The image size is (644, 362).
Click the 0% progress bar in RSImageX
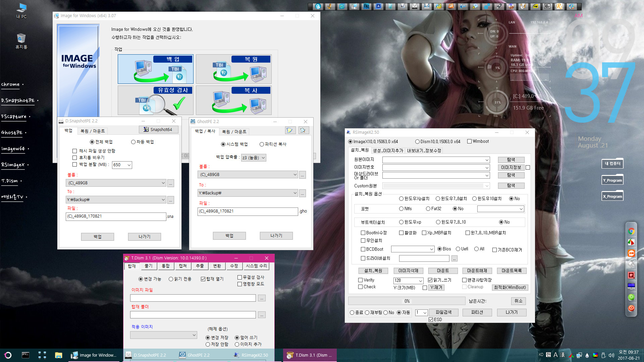point(407,301)
